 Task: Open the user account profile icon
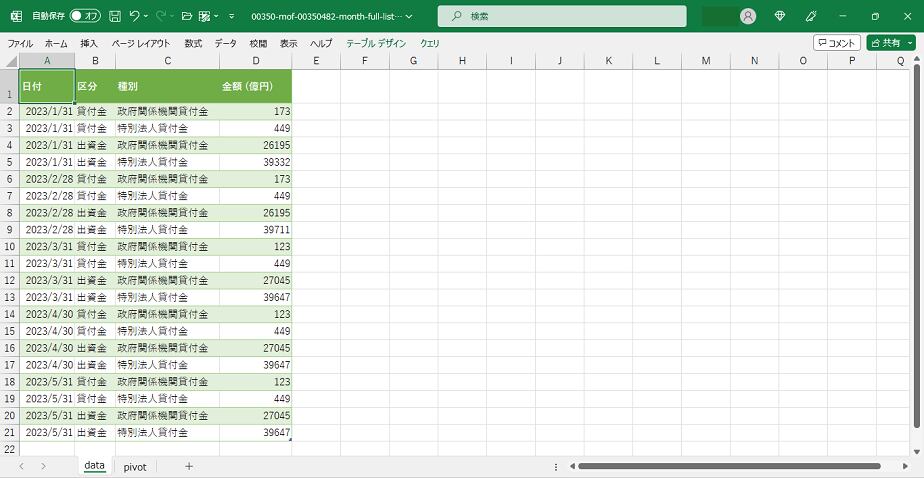tap(748, 17)
